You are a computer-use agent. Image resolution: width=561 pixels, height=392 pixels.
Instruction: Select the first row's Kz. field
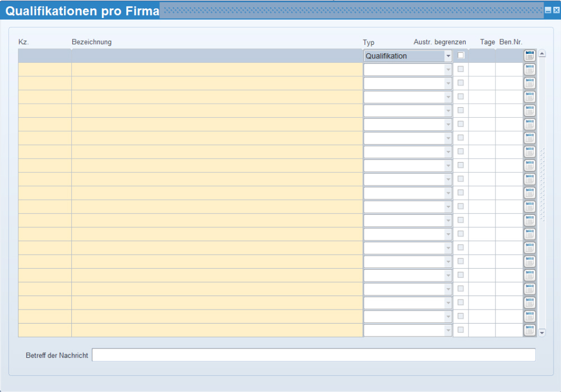44,56
